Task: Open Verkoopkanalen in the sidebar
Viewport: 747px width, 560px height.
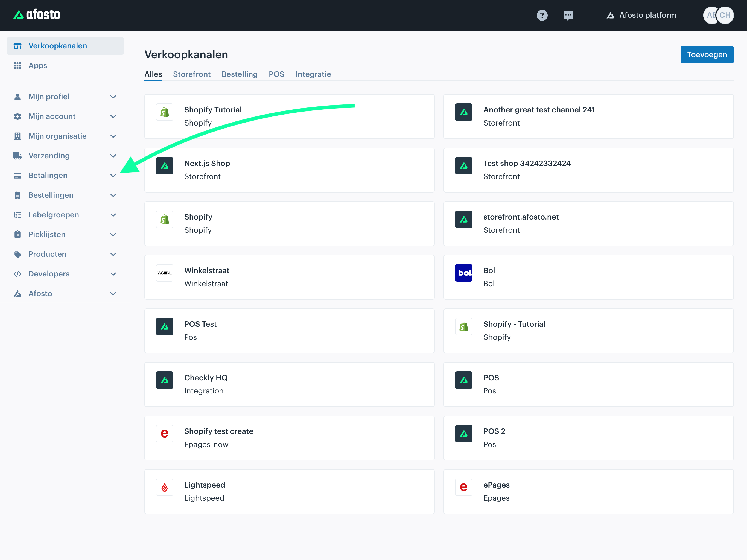Action: pos(65,46)
